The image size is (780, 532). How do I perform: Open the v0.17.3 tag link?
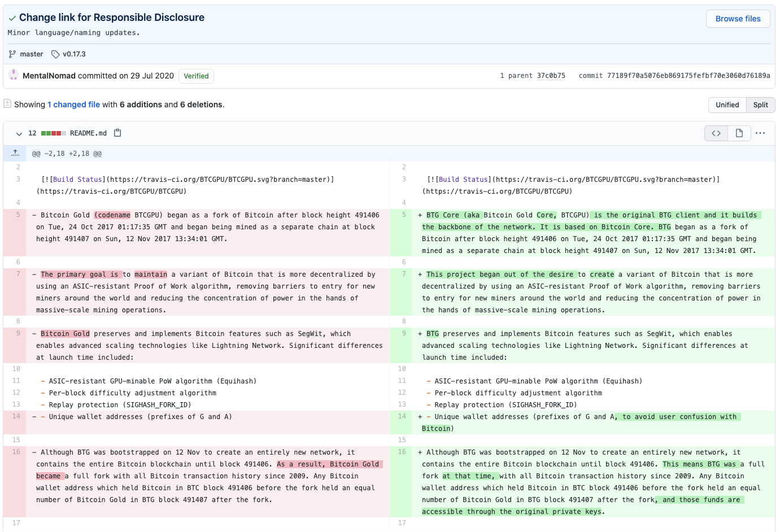point(74,54)
